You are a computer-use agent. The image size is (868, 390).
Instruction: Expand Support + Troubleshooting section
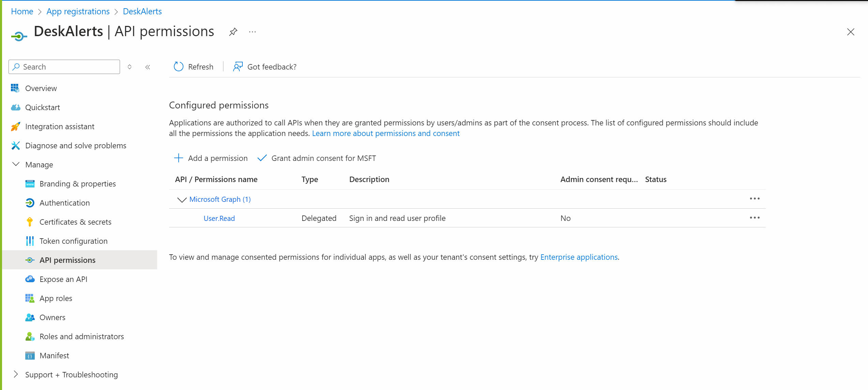point(16,374)
